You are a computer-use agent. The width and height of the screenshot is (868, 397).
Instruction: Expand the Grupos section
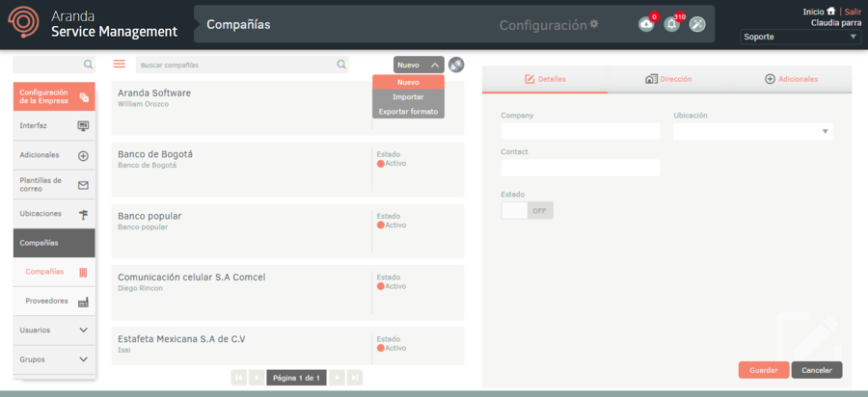click(54, 359)
